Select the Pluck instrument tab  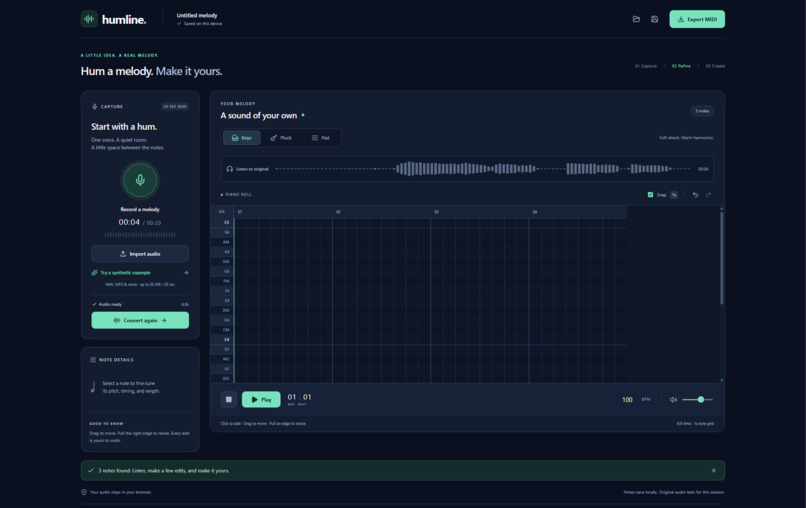281,138
